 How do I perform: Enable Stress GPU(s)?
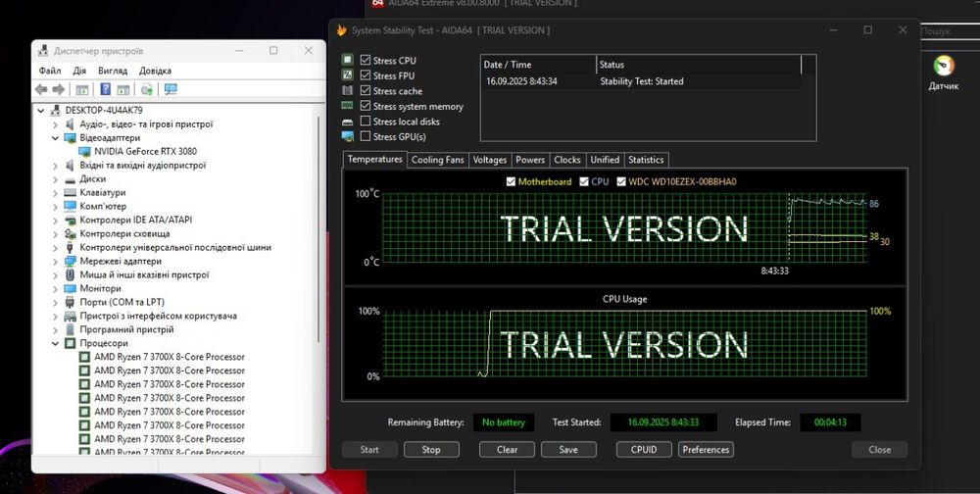tap(366, 136)
